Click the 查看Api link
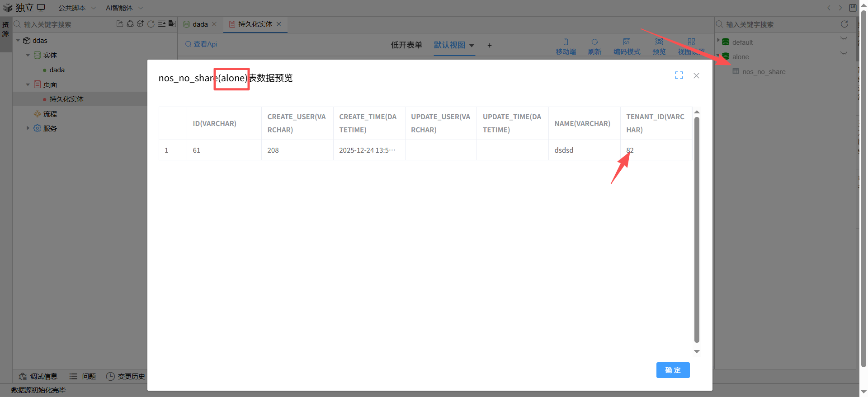Image resolution: width=868 pixels, height=397 pixels. [x=201, y=44]
